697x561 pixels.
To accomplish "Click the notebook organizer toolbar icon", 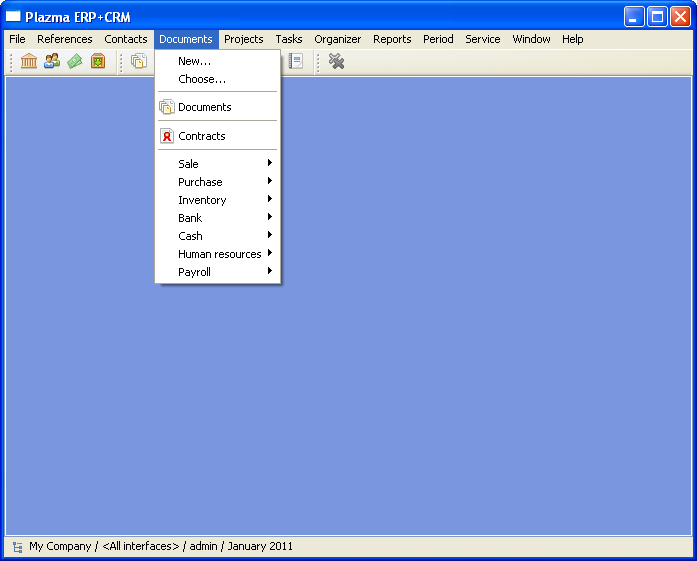I will click(x=295, y=61).
